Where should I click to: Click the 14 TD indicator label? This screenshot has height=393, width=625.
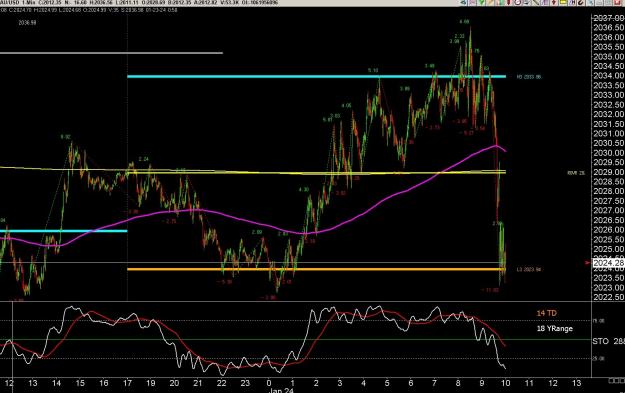pos(546,313)
